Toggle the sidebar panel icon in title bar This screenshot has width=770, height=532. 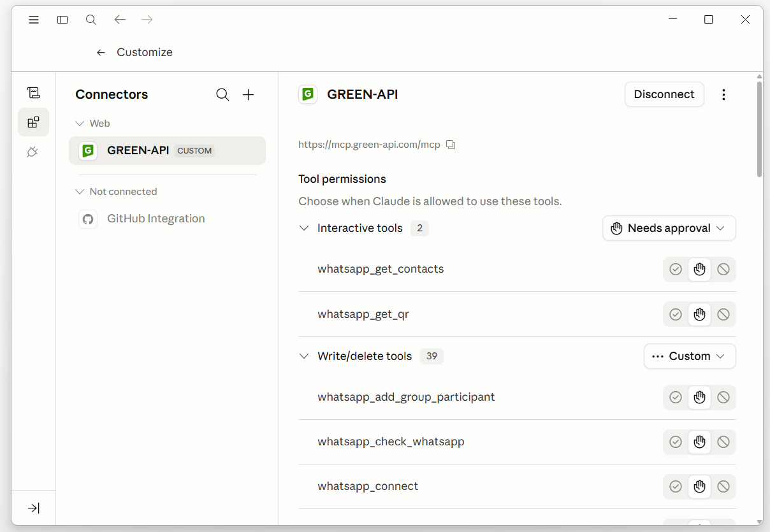tap(62, 20)
